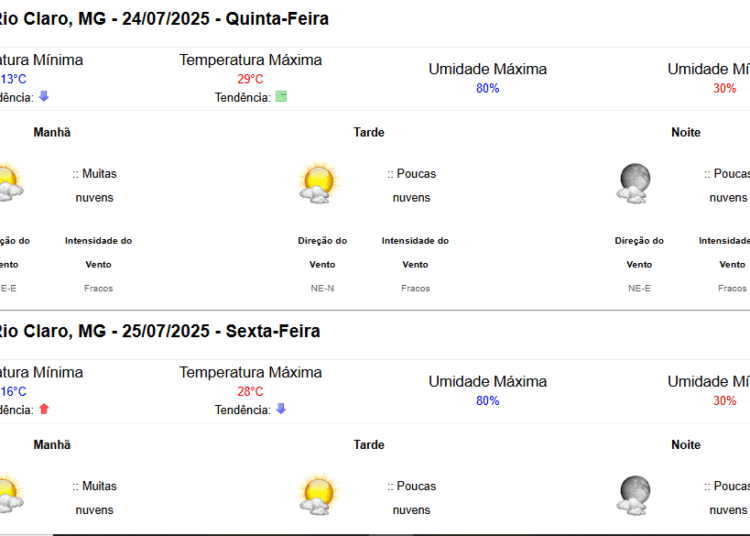
Task: Click the moon night icon for Sexta-Feira
Action: pyautogui.click(x=634, y=495)
